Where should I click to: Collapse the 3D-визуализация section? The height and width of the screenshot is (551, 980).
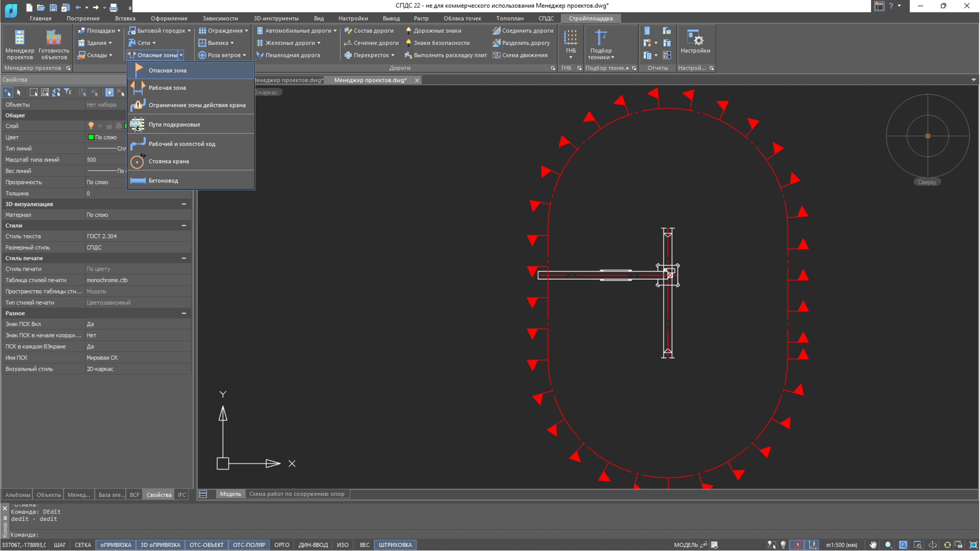coord(184,204)
